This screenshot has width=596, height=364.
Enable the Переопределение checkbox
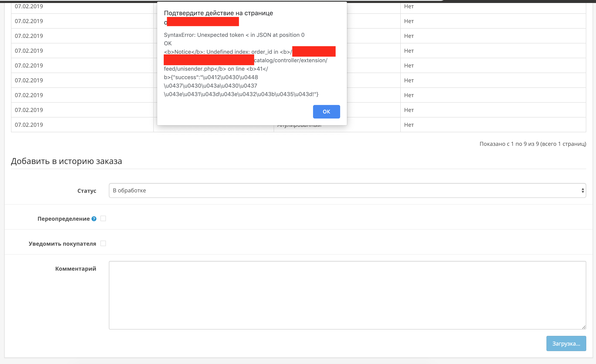tap(103, 218)
